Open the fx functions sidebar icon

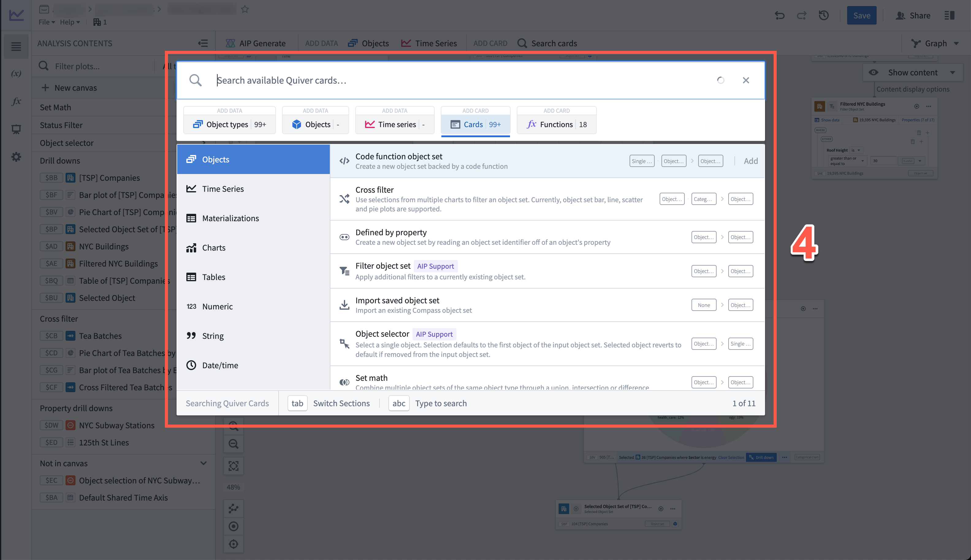[16, 101]
